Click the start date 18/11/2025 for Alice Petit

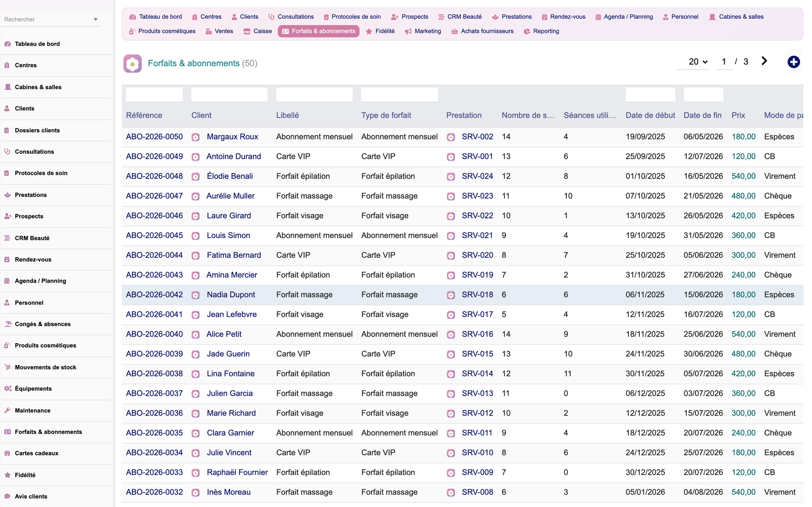[x=645, y=334]
